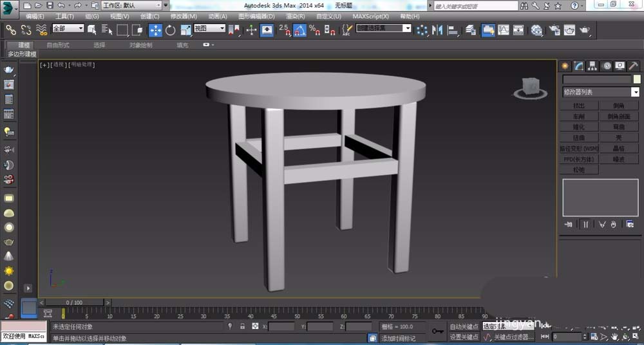
Task: Click the Select and Manipulate icon
Action: pyautogui.click(x=251, y=30)
